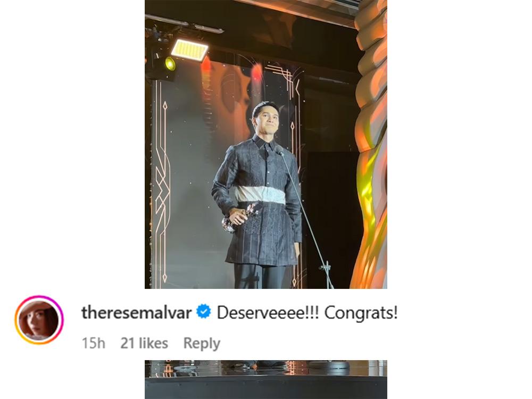Click the golden statue on the right
The width and height of the screenshot is (532, 399).
click(370, 144)
